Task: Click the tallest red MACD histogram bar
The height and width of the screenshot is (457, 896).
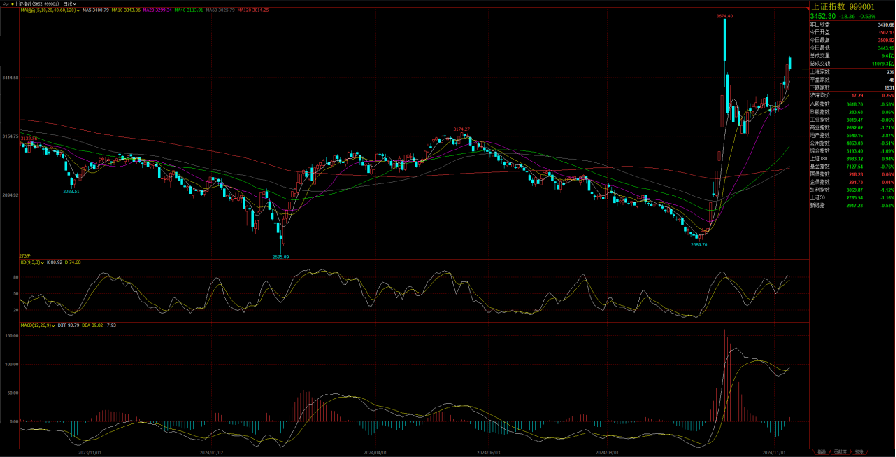Action: (724, 375)
